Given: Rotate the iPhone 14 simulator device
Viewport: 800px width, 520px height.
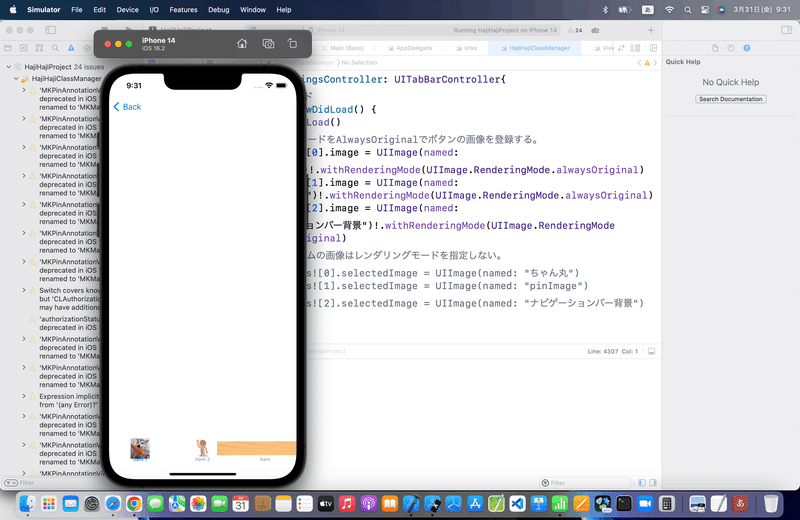Looking at the screenshot, I should point(292,44).
